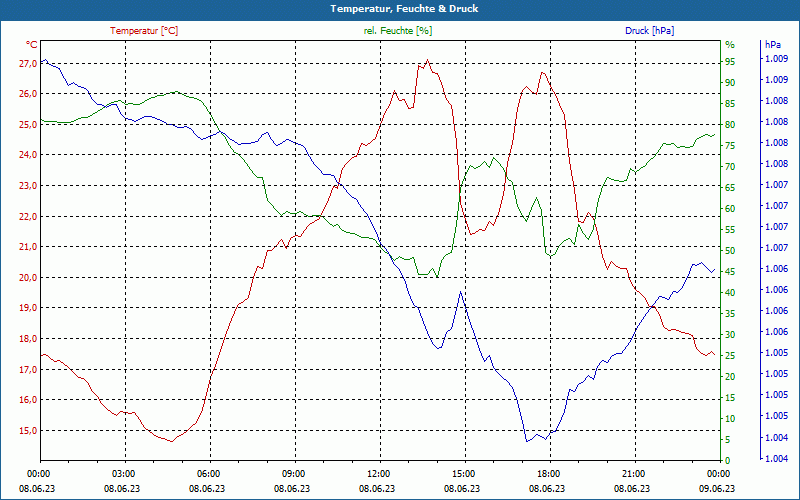Viewport: 800px width, 500px height.
Task: Click the "23,0" temperature axis tick
Action: click(x=29, y=186)
